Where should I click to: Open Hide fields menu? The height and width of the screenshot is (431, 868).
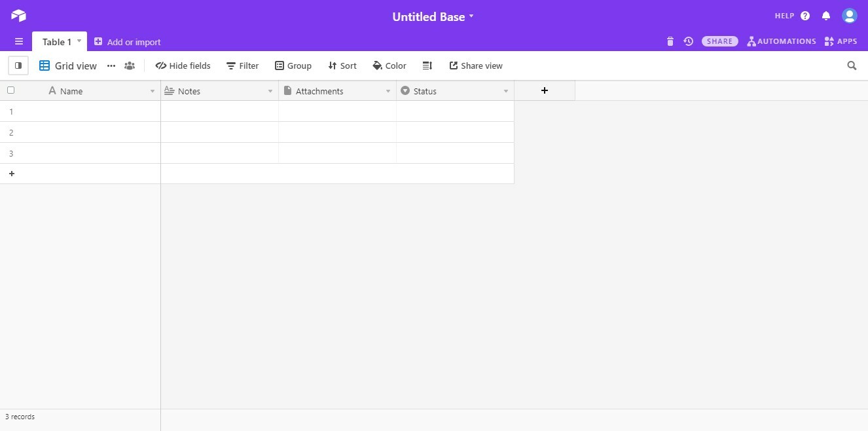tap(183, 66)
